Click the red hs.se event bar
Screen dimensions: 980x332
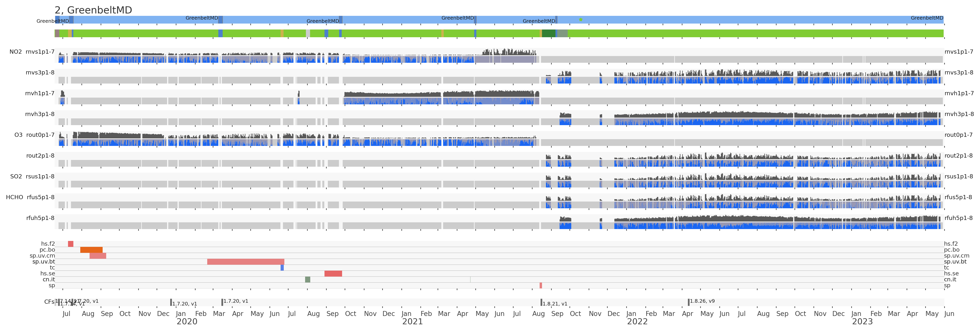pos(333,273)
